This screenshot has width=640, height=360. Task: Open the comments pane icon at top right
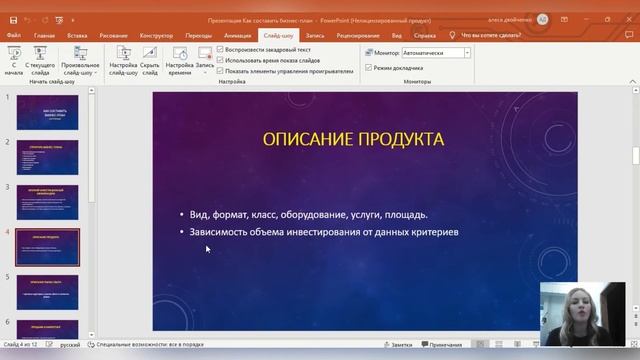pos(629,35)
